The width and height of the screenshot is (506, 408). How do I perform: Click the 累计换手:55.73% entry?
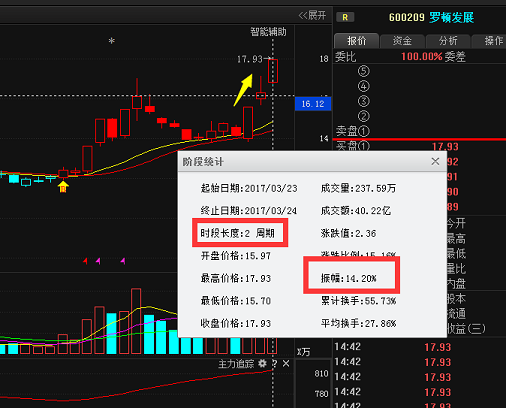click(x=358, y=301)
